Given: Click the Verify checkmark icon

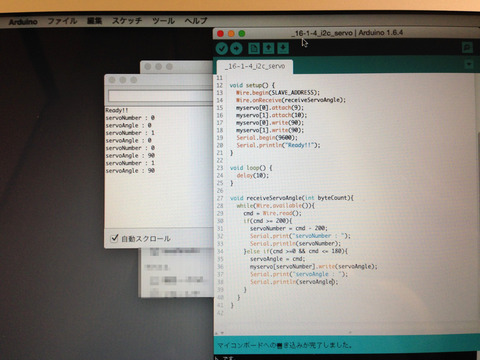Looking at the screenshot, I should click(222, 49).
